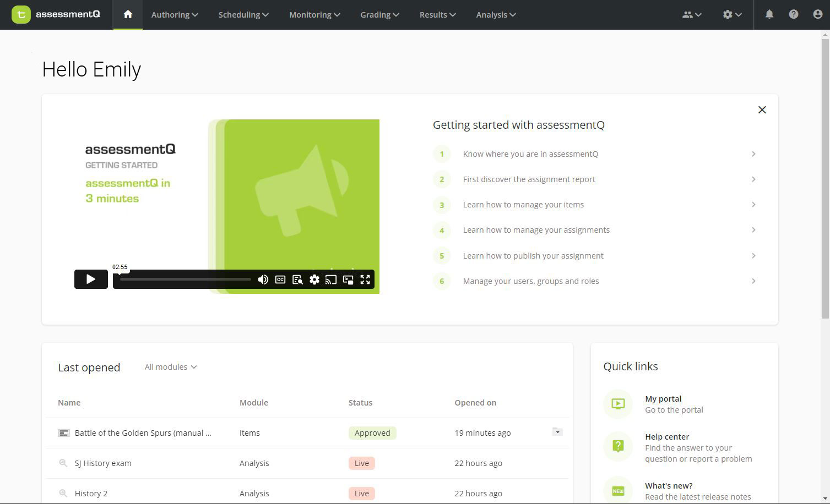This screenshot has height=504, width=830.
Task: Expand the users and groups menu
Action: point(691,15)
